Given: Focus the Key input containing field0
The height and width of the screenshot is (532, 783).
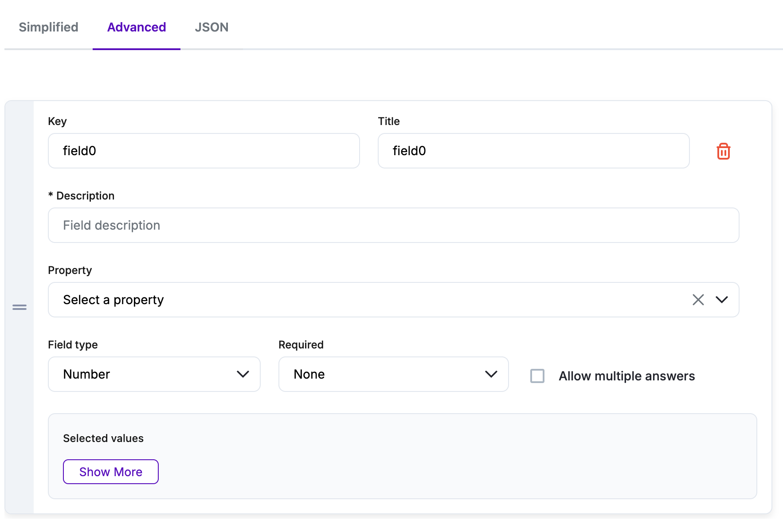Looking at the screenshot, I should (x=204, y=151).
